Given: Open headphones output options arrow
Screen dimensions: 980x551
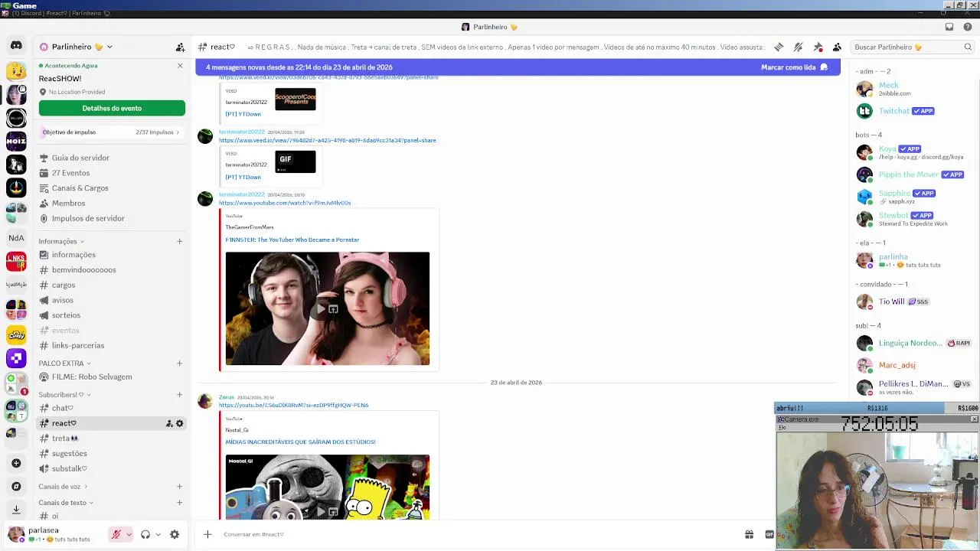Looking at the screenshot, I should [x=158, y=534].
